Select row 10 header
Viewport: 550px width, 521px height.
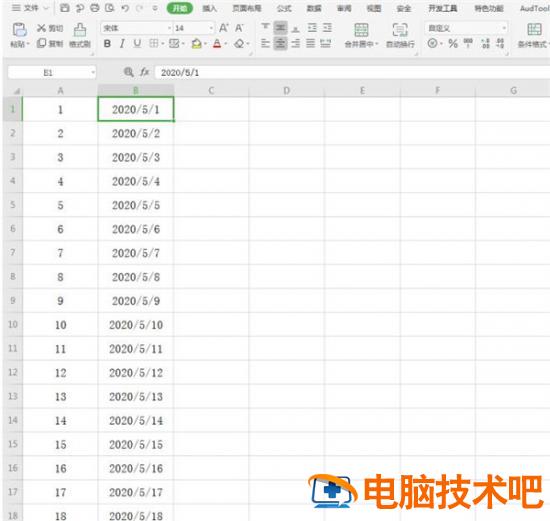tap(13, 324)
